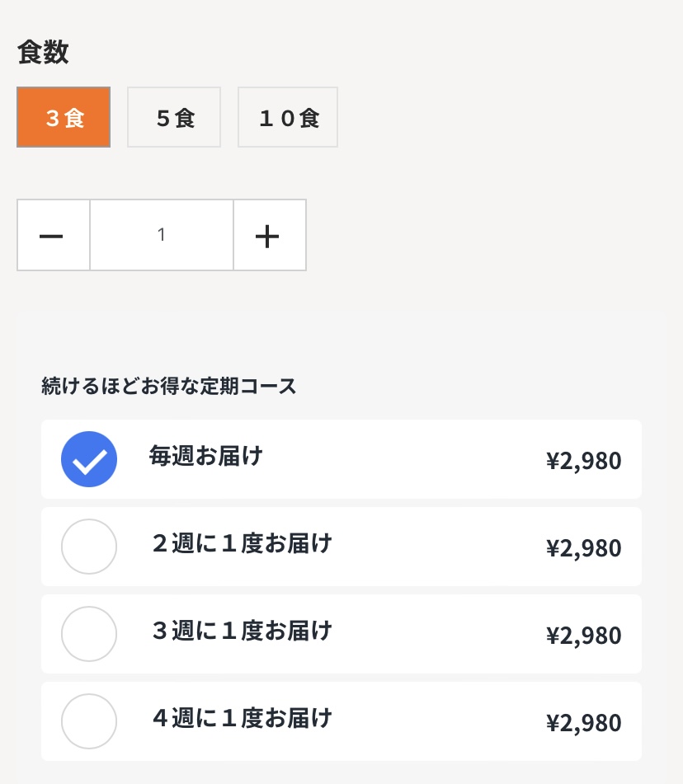Screen dimensions: 683x784
Task: Click the 4週に1度お届け label text
Action: tap(243, 718)
